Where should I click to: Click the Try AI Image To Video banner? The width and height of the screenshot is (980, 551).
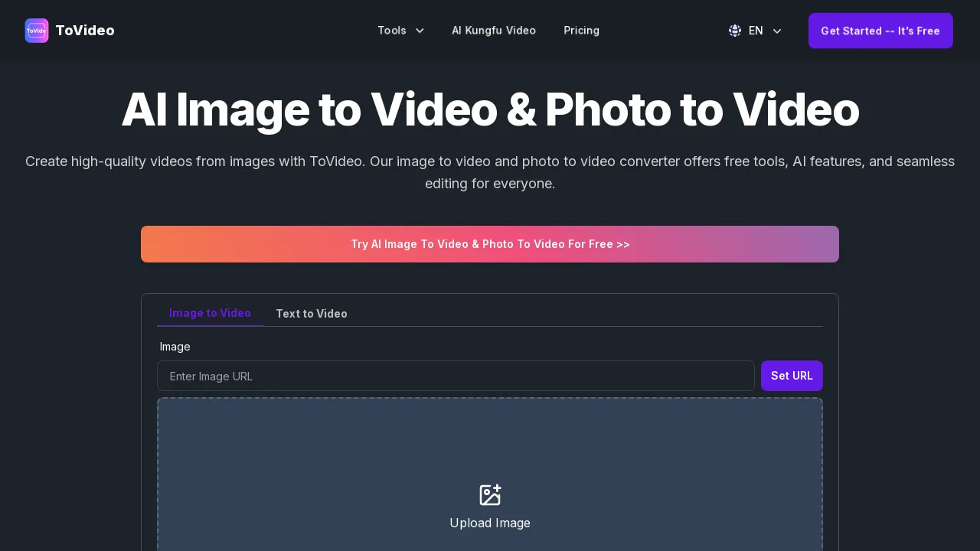click(490, 244)
